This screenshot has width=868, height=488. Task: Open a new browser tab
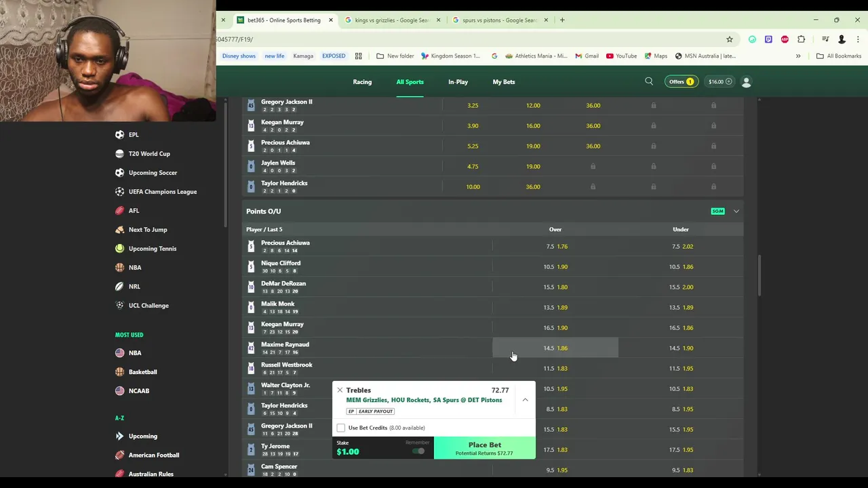pyautogui.click(x=562, y=20)
